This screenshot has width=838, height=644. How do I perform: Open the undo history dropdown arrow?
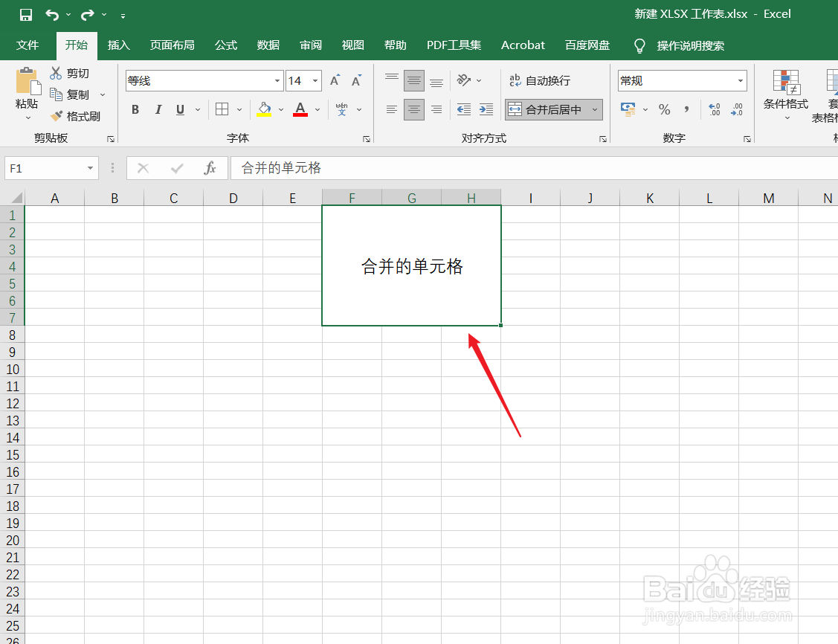[x=68, y=14]
